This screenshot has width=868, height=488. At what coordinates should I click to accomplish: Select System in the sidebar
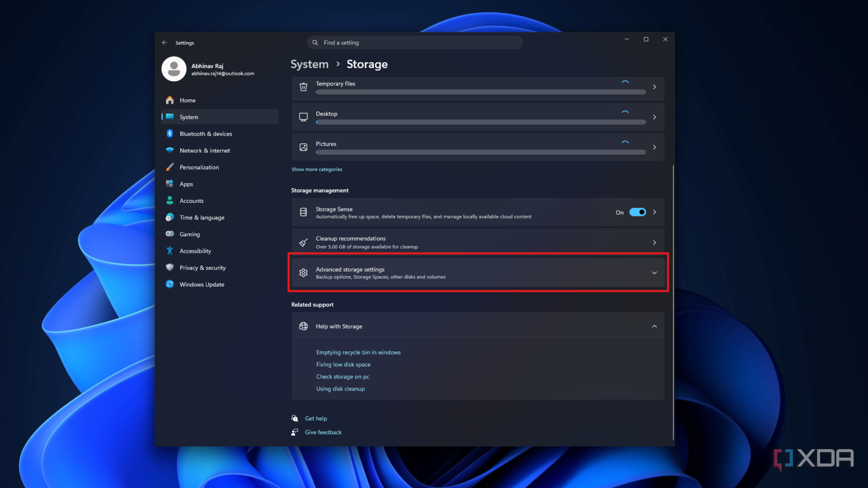tap(220, 117)
